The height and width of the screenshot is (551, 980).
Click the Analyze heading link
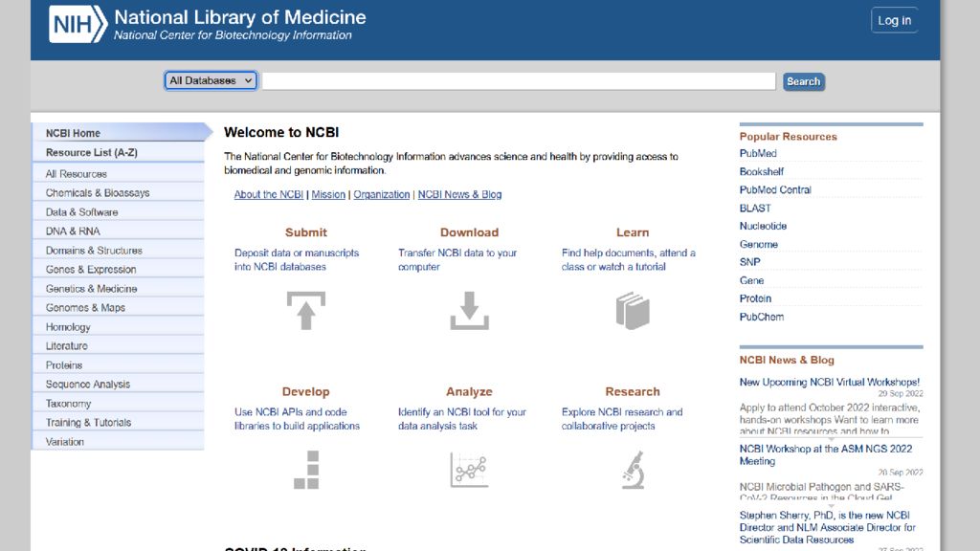coord(469,391)
